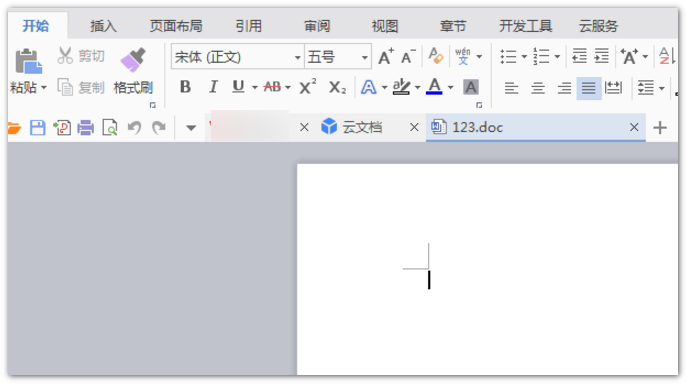
Task: Open the bullet list style dropdown
Action: click(524, 57)
